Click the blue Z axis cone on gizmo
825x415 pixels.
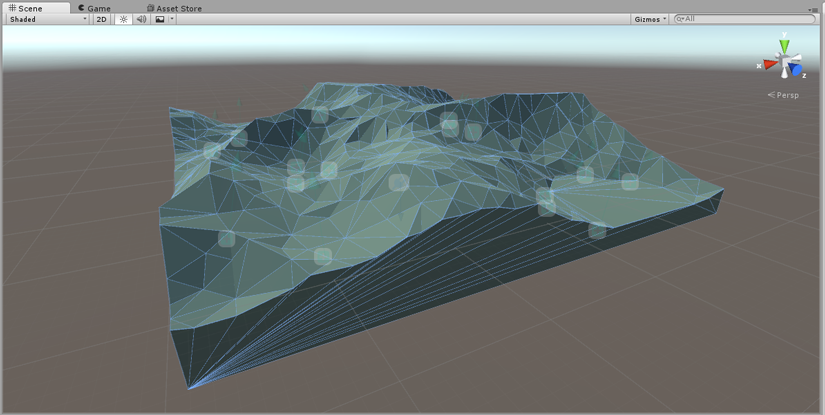point(798,70)
